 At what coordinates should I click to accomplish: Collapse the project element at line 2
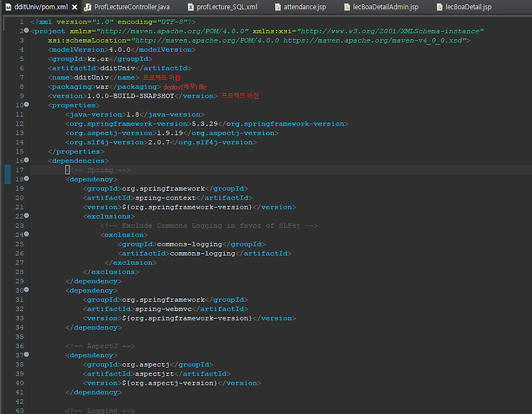coord(26,31)
